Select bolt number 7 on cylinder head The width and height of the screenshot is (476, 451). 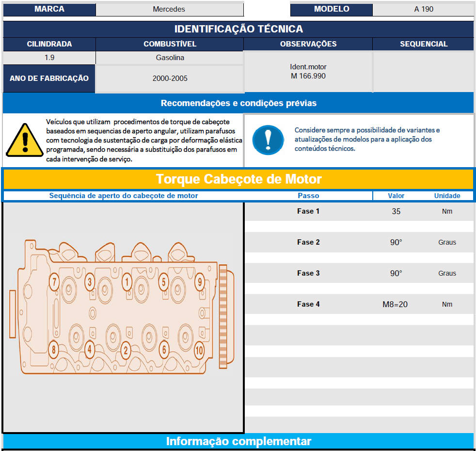[x=54, y=282]
